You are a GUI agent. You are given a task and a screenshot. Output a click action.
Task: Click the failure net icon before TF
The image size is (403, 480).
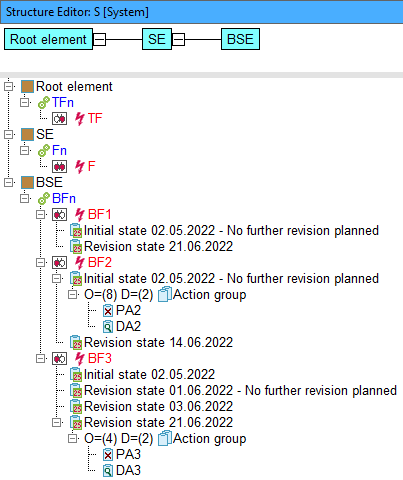pyautogui.click(x=59, y=119)
